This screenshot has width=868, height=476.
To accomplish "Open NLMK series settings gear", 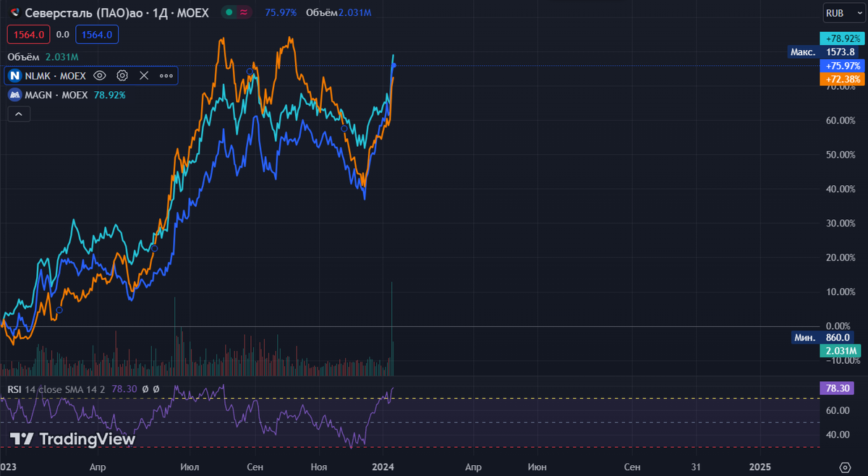I will click(x=122, y=75).
